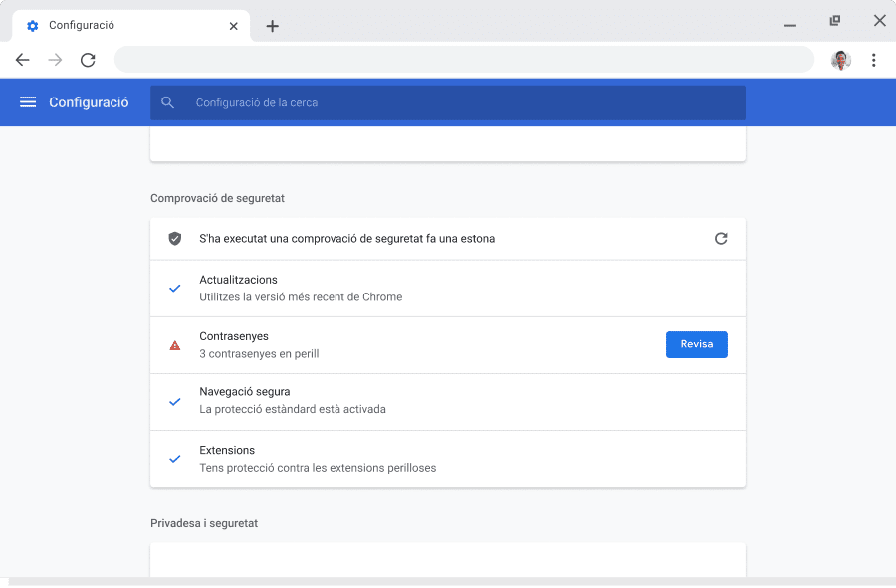
Task: Click 'La protecció estàndard està activada'
Action: tap(293, 409)
